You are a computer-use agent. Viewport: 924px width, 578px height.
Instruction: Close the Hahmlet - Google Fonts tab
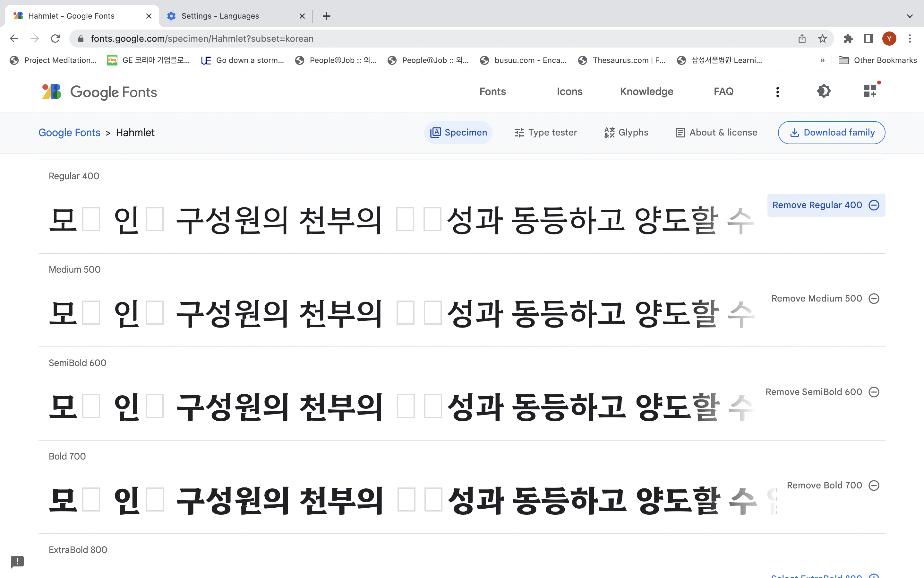click(x=149, y=16)
